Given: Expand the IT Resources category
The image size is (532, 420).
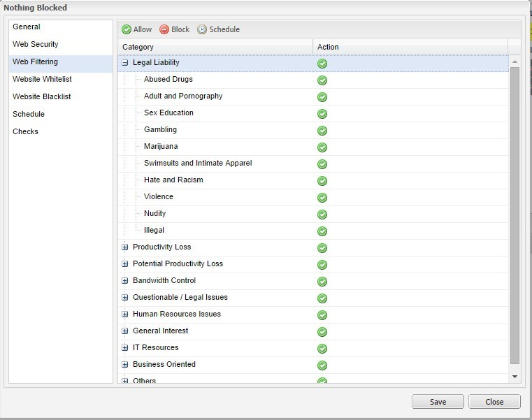Looking at the screenshot, I should pyautogui.click(x=125, y=348).
